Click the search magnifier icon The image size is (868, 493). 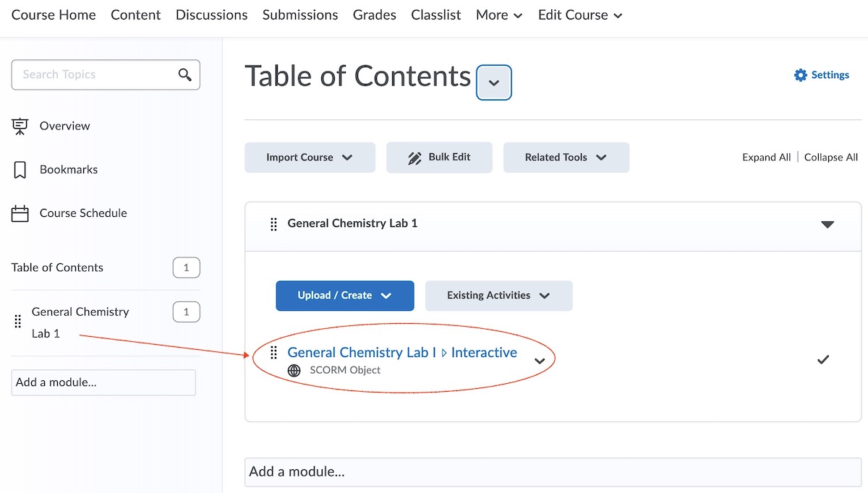[x=185, y=74]
